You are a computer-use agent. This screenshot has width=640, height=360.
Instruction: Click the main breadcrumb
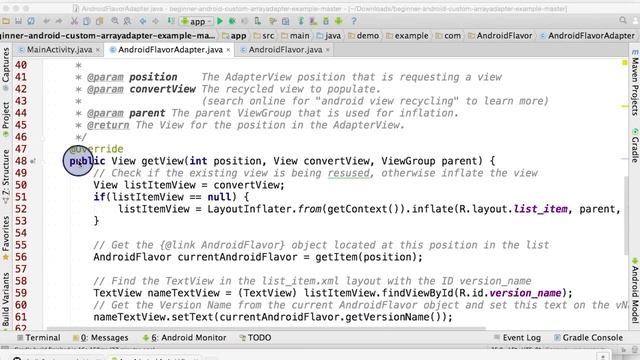pyautogui.click(x=295, y=36)
